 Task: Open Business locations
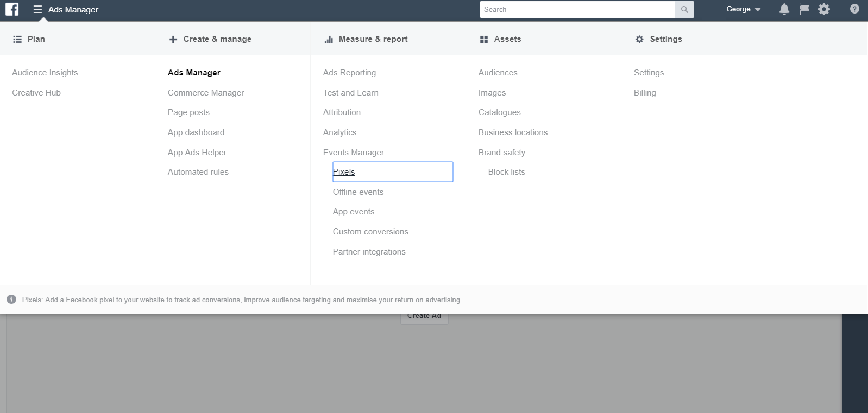click(513, 132)
